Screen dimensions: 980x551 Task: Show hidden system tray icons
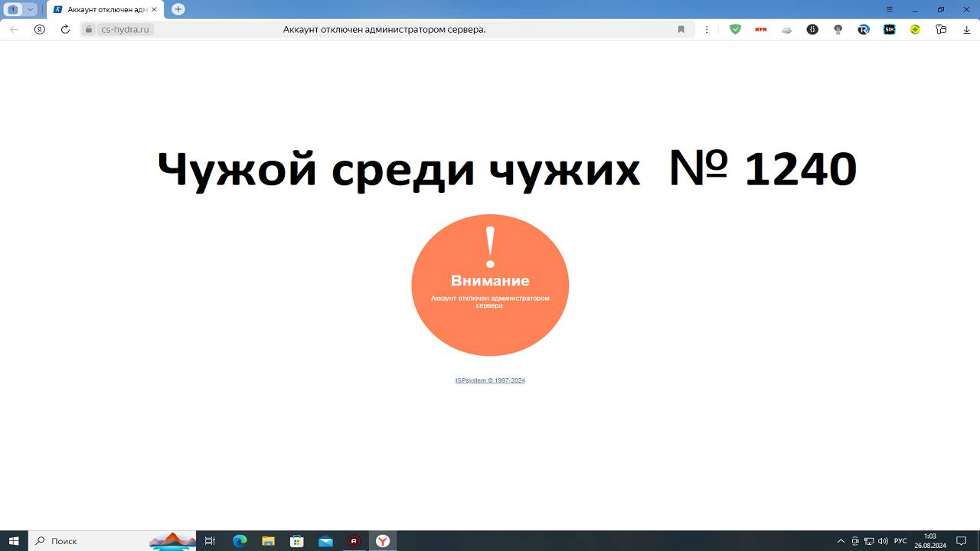coord(841,541)
